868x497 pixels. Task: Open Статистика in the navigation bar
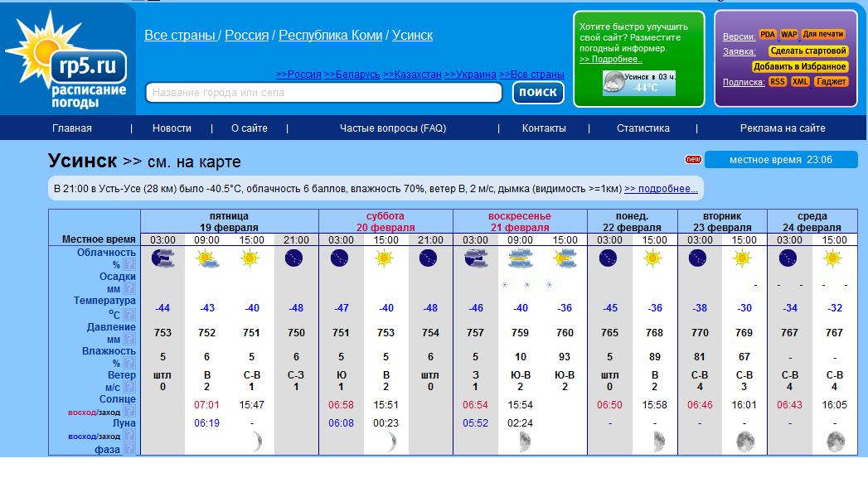643,128
